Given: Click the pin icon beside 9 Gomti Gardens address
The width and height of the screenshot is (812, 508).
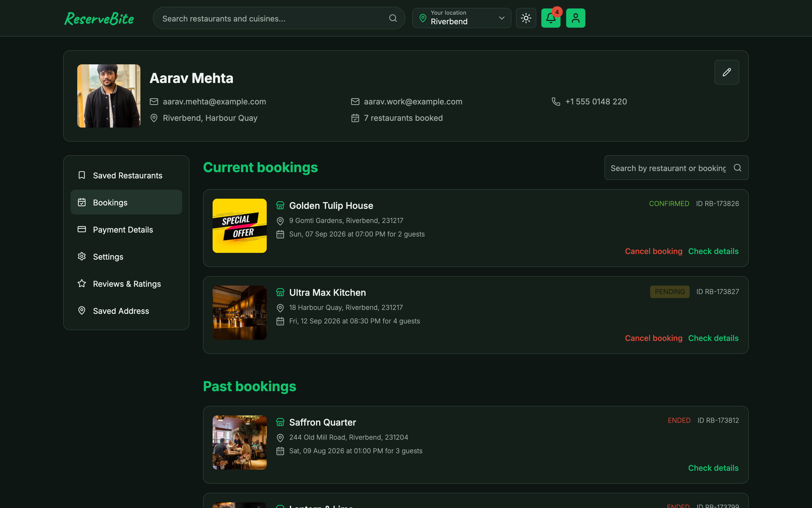Looking at the screenshot, I should [x=280, y=221].
